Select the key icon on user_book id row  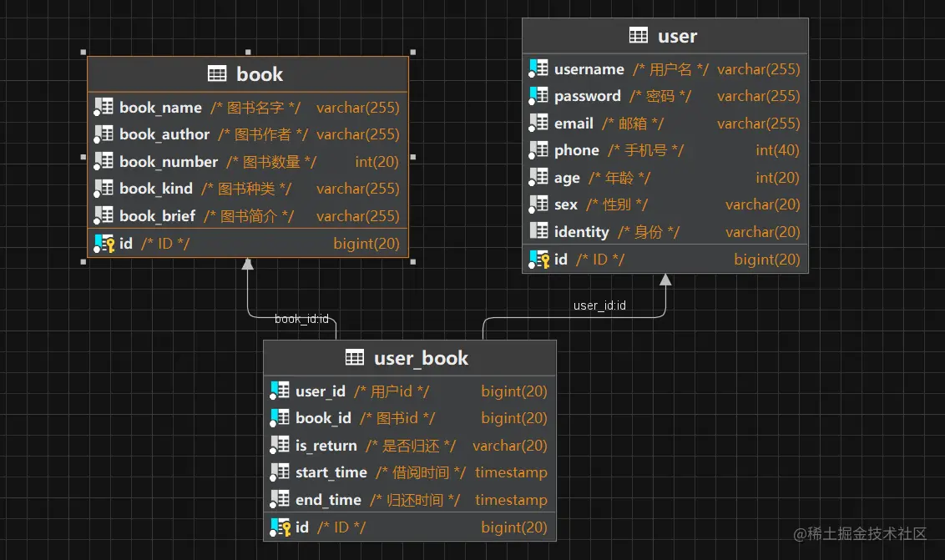click(279, 527)
